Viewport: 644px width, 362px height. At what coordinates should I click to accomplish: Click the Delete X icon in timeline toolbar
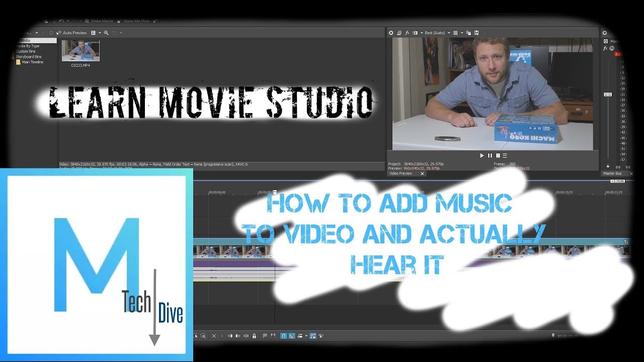(214, 336)
